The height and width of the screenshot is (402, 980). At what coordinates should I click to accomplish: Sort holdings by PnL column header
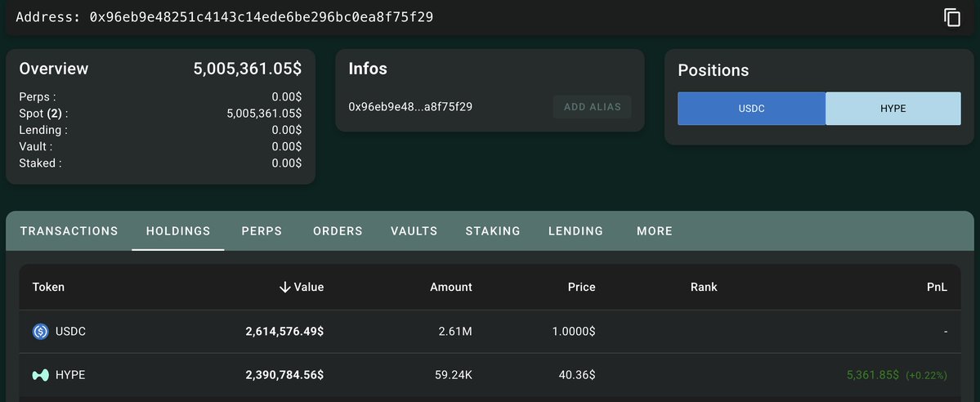pos(937,287)
